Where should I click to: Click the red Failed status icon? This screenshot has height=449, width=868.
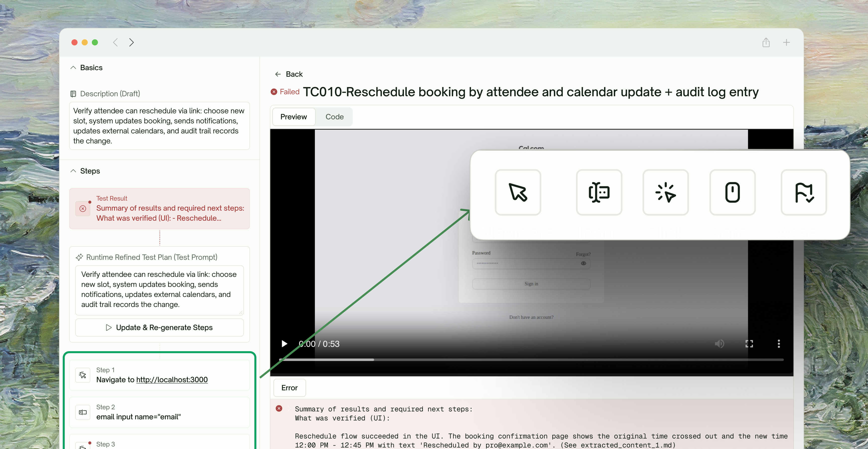click(274, 92)
